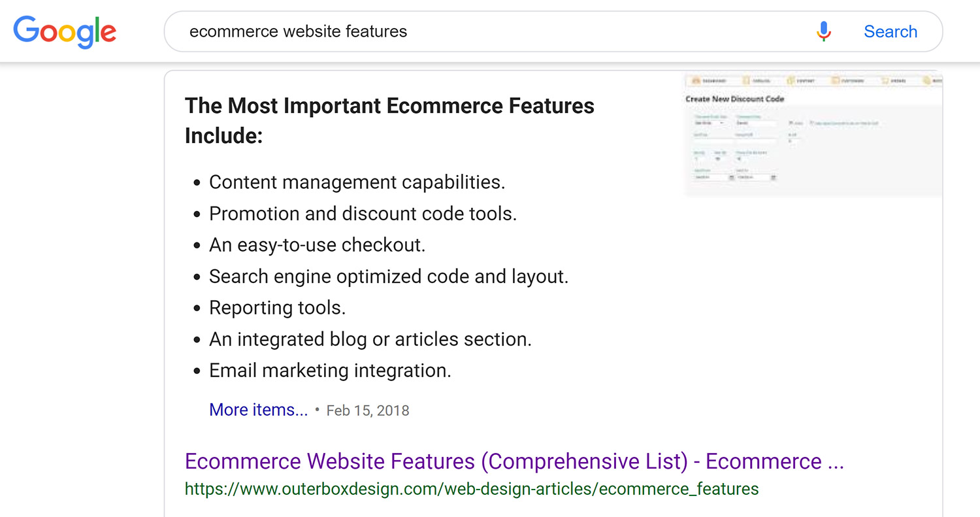Image resolution: width=980 pixels, height=517 pixels.
Task: Click the Dashboard tab icon in the admin thumbnail
Action: (696, 81)
